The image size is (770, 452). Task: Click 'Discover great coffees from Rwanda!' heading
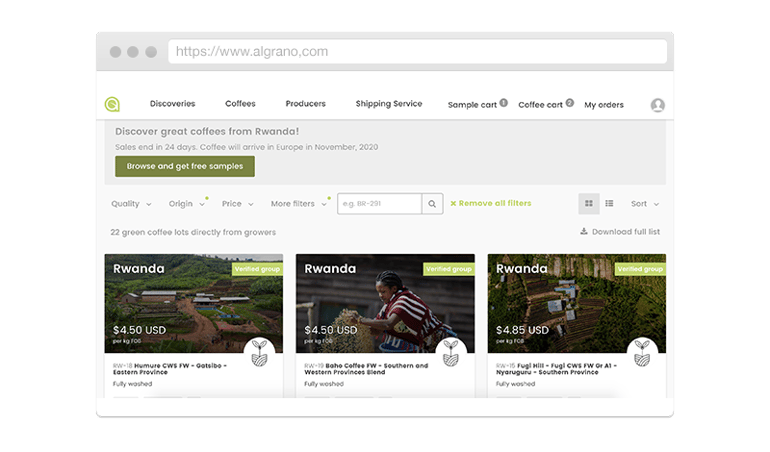click(x=207, y=132)
